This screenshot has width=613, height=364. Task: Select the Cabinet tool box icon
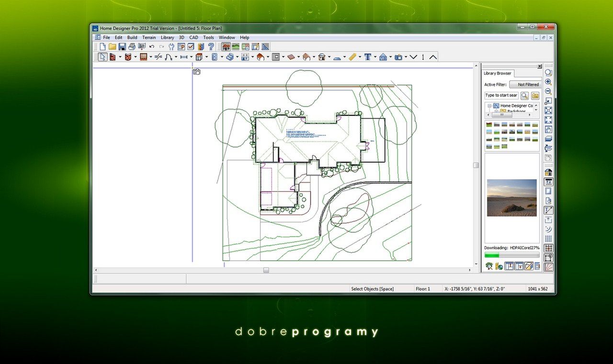point(198,57)
